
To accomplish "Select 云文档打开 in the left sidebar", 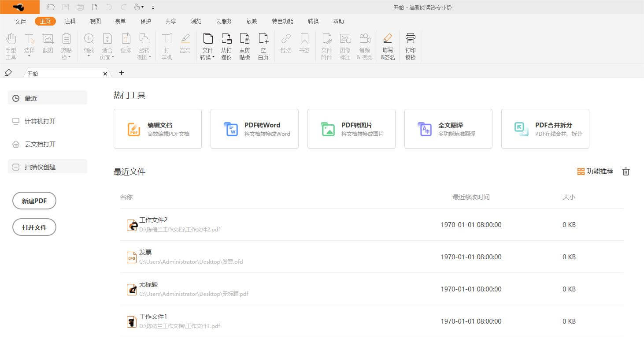I will click(40, 144).
